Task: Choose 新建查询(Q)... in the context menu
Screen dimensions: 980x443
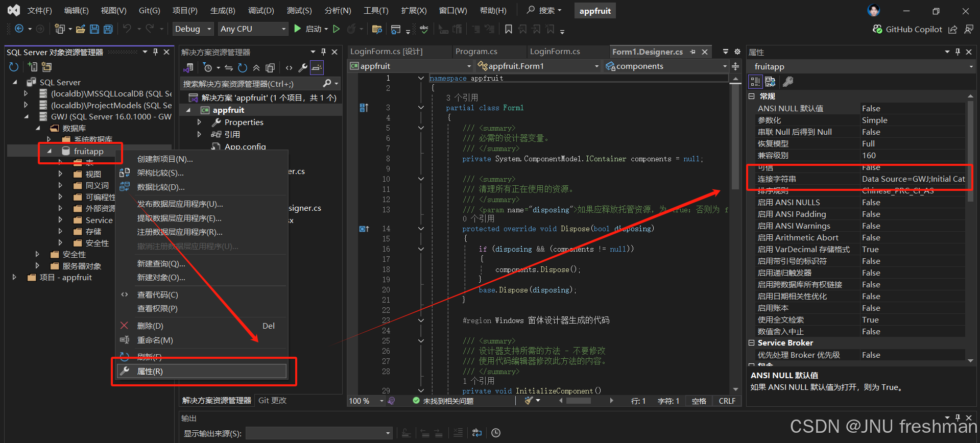Action: click(202, 263)
